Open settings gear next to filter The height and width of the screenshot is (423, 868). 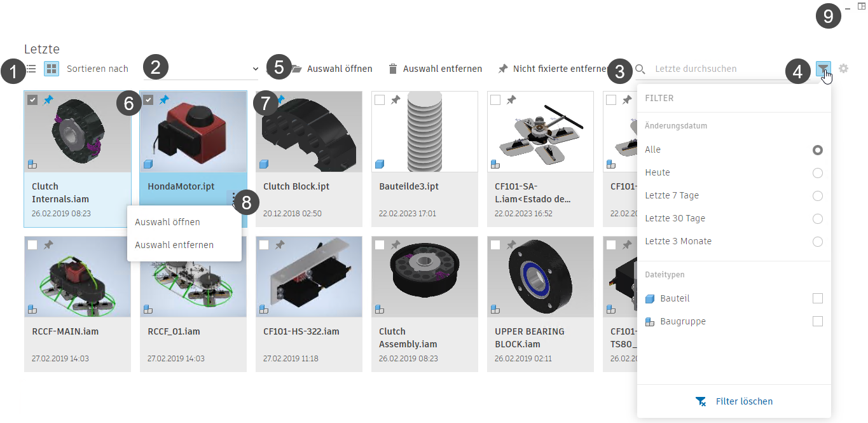coord(844,69)
